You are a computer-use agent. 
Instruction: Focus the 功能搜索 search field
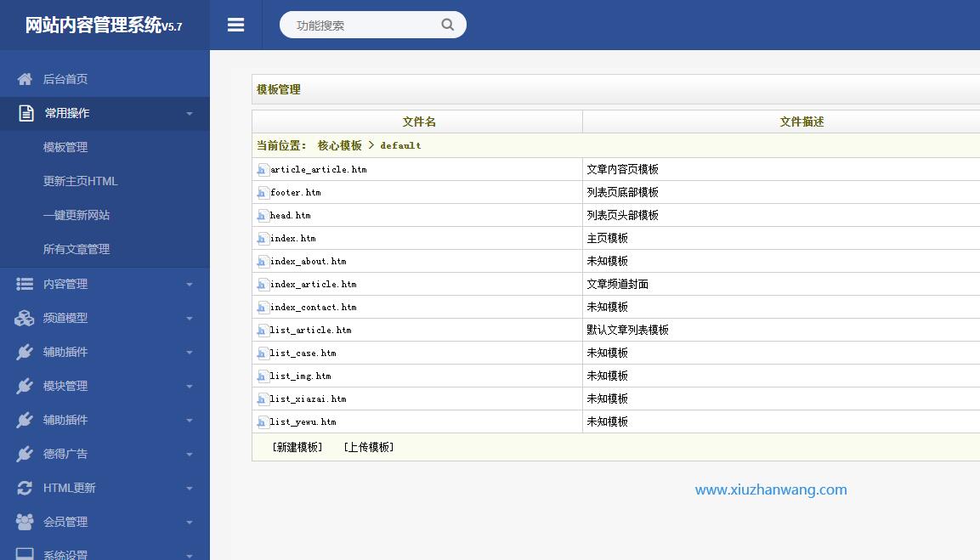(x=361, y=25)
